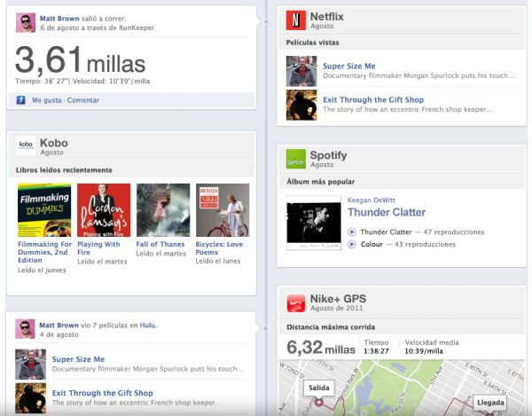Open the Exit Through the Gift Shop thumbnail in the Hulu post
This screenshot has width=532, height=416.
pyautogui.click(x=30, y=398)
